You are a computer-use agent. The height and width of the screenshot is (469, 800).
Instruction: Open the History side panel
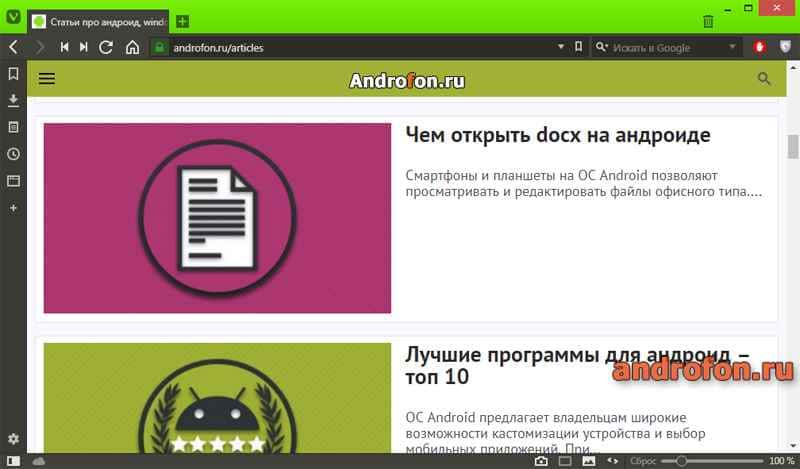pos(13,154)
